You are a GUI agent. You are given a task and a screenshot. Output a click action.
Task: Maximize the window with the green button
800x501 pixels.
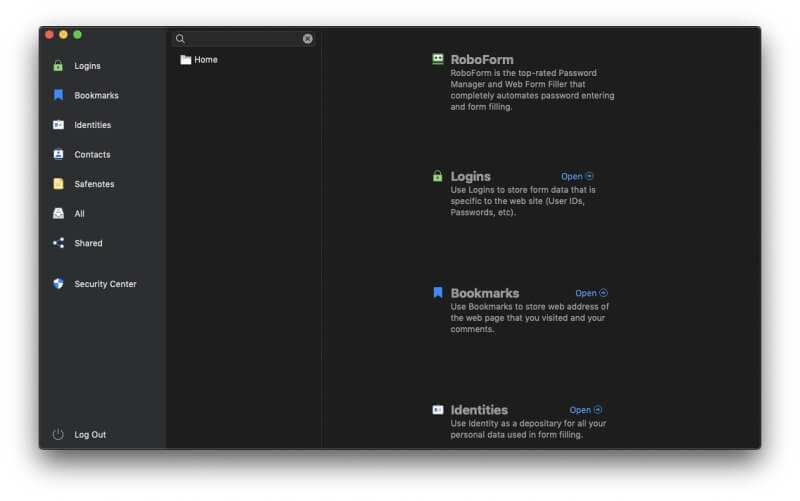[78, 35]
